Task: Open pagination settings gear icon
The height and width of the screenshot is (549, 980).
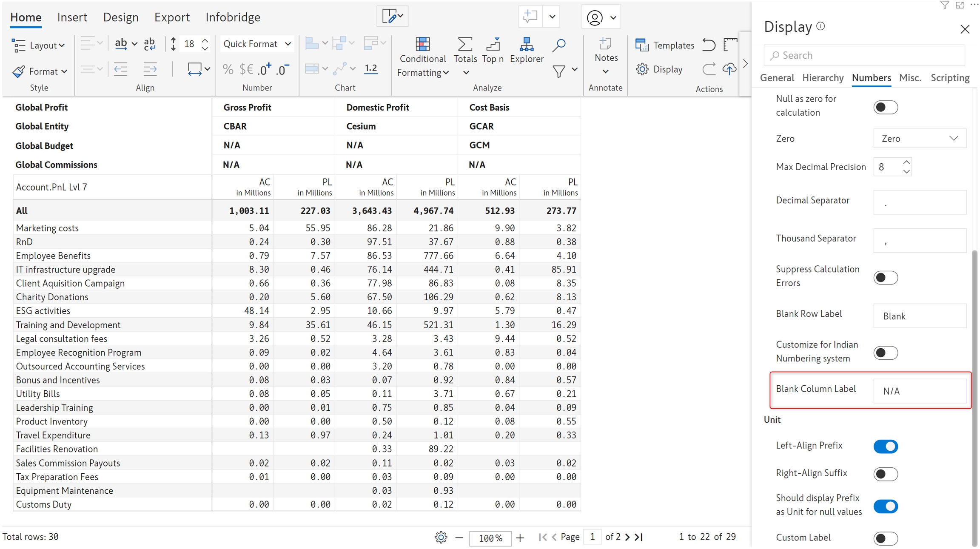Action: (441, 538)
